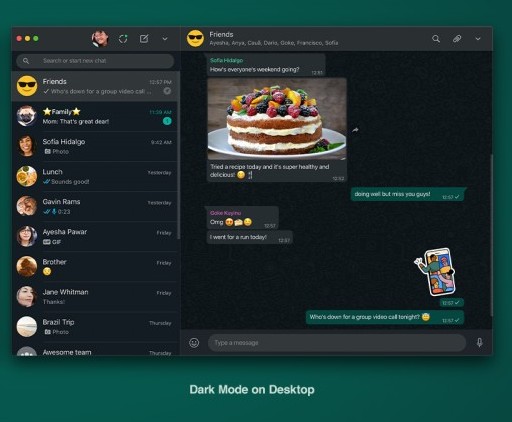Click the unread badge on Family chat

(x=167, y=121)
